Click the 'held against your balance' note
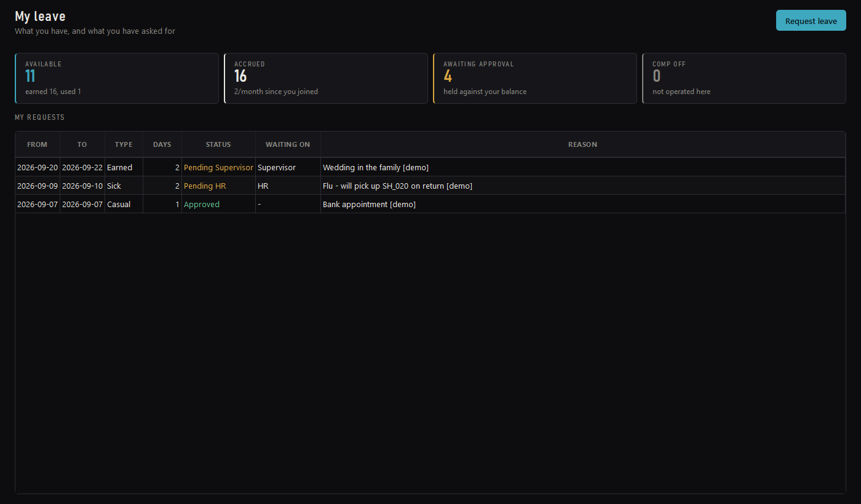 (x=485, y=92)
